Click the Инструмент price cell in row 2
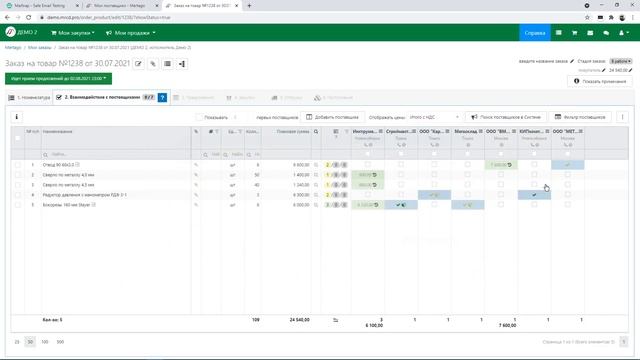 [368, 175]
